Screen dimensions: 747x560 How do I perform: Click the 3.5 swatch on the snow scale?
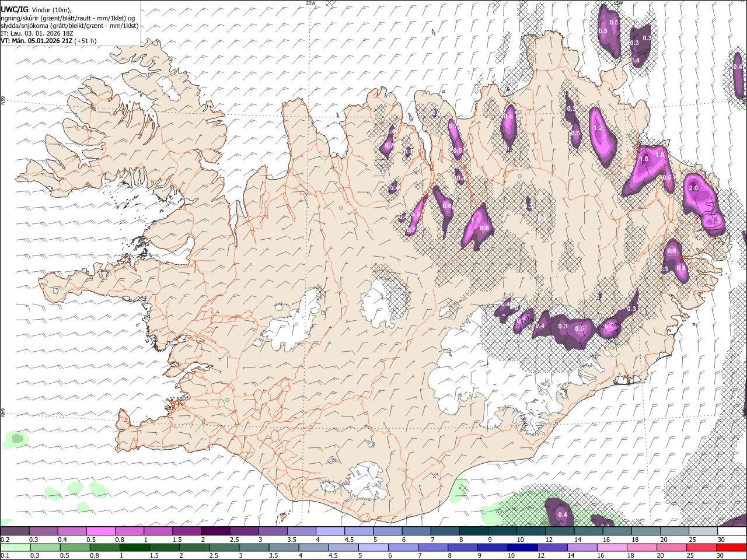pyautogui.click(x=302, y=531)
